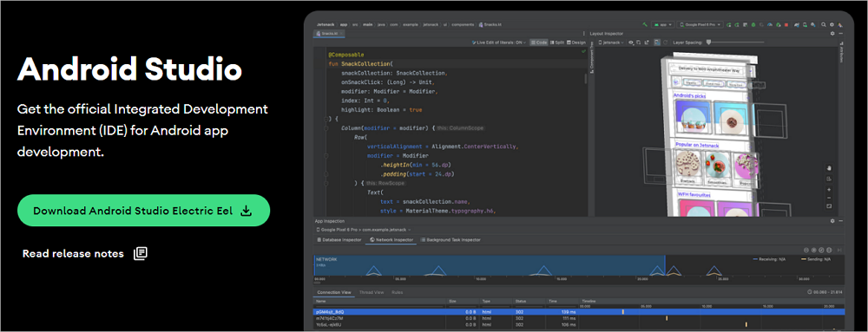
Task: Select the Snacks.kt editor tab
Action: [x=329, y=33]
